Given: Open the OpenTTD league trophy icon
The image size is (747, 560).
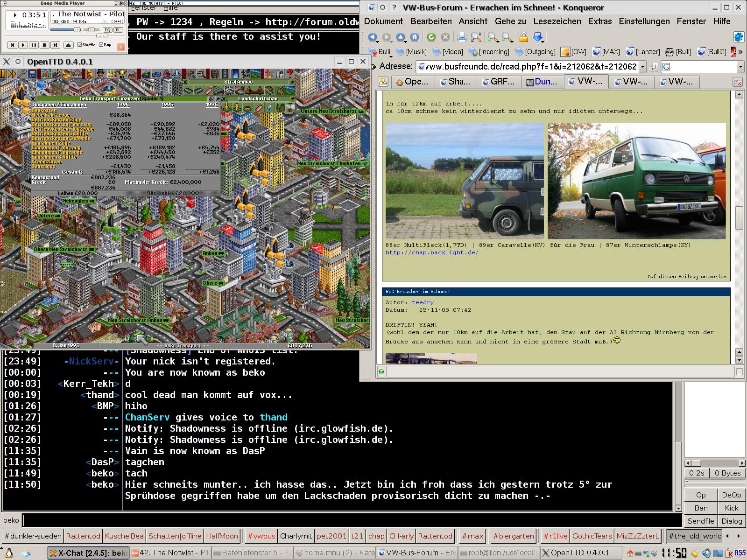Looking at the screenshot, I should click(x=121, y=74).
